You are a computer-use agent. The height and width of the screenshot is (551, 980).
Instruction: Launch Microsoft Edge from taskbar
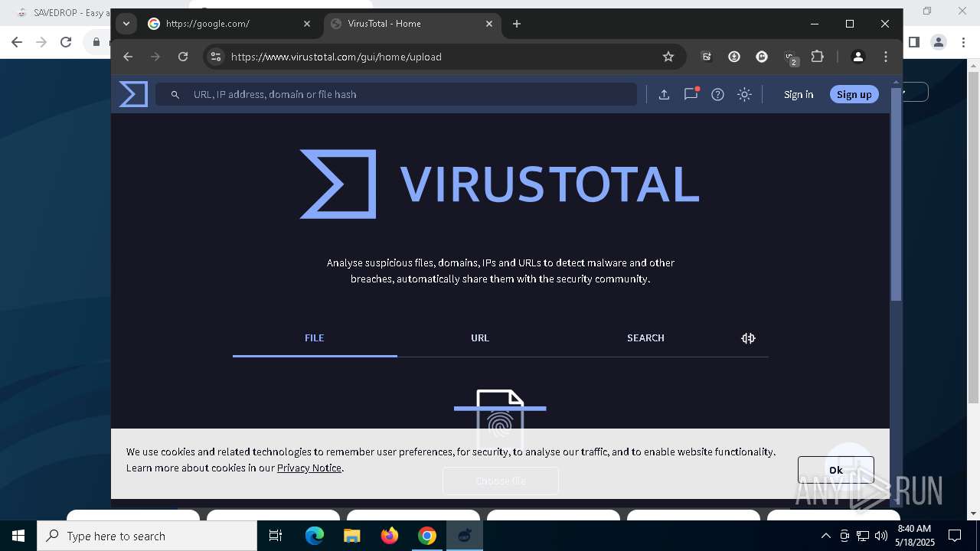click(x=315, y=536)
